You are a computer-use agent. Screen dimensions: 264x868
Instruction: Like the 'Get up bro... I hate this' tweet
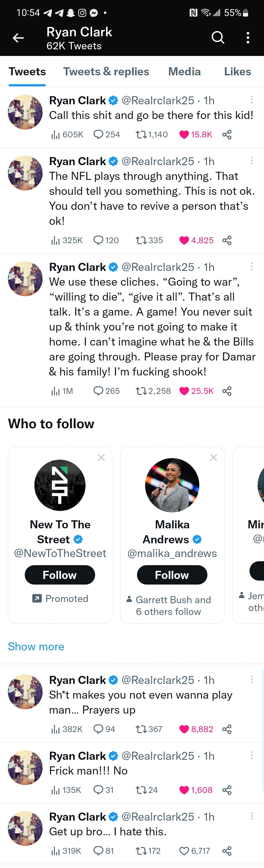tap(184, 851)
